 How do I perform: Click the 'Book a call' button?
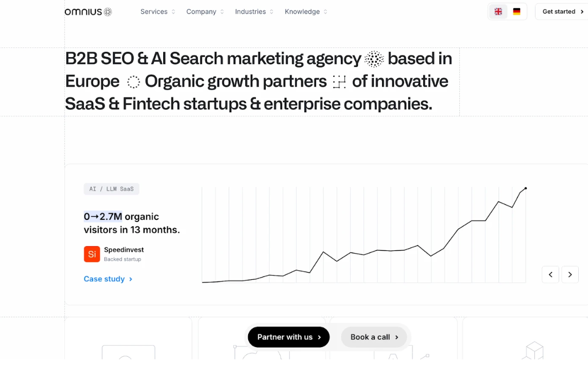coord(374,337)
